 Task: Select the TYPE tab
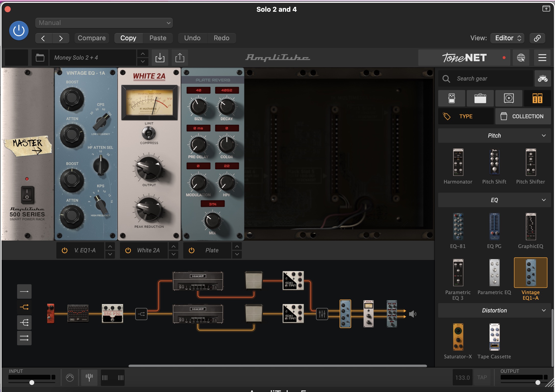(466, 116)
